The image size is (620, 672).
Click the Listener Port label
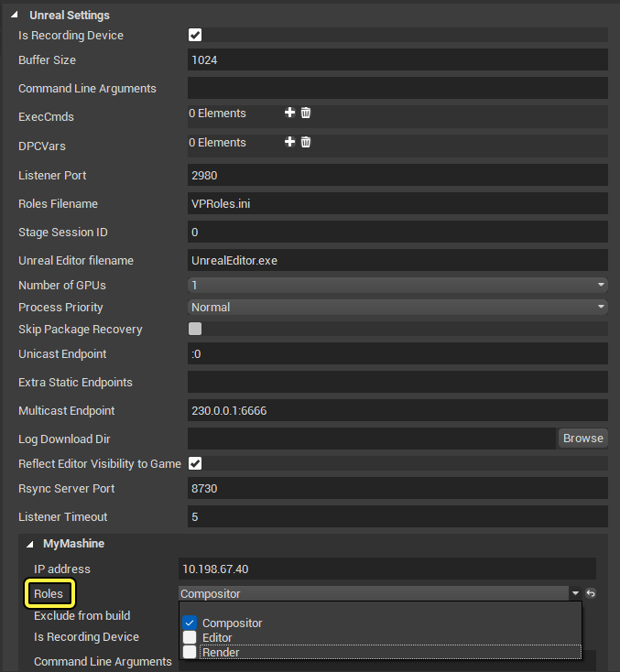pos(52,175)
